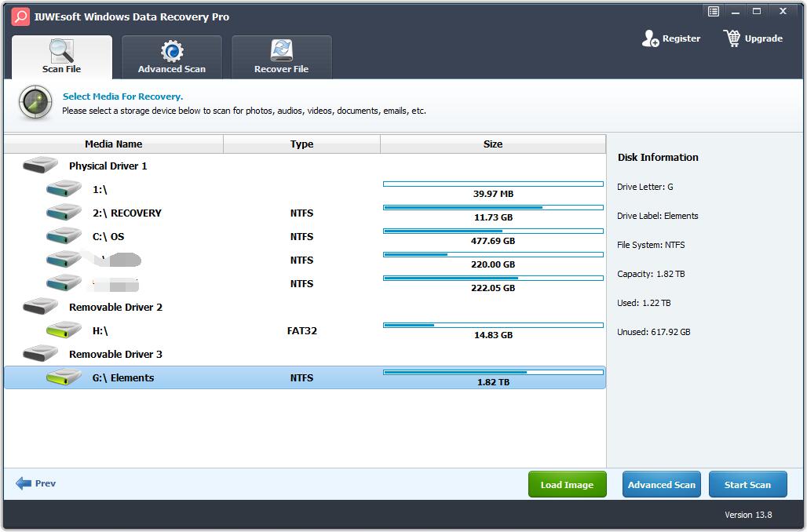Screen dimensions: 807x532
Task: Click the Register link text
Action: pyautogui.click(x=681, y=38)
